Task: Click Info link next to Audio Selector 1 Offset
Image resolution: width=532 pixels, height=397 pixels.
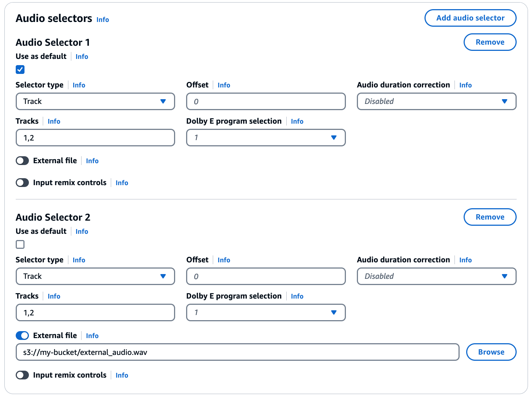Action: (224, 85)
